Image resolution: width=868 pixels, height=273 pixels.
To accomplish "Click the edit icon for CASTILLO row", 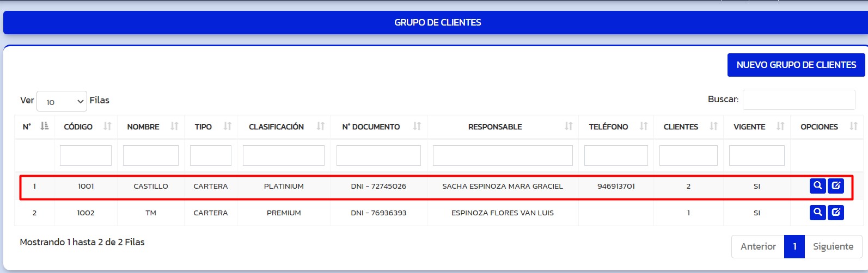I will click(836, 186).
